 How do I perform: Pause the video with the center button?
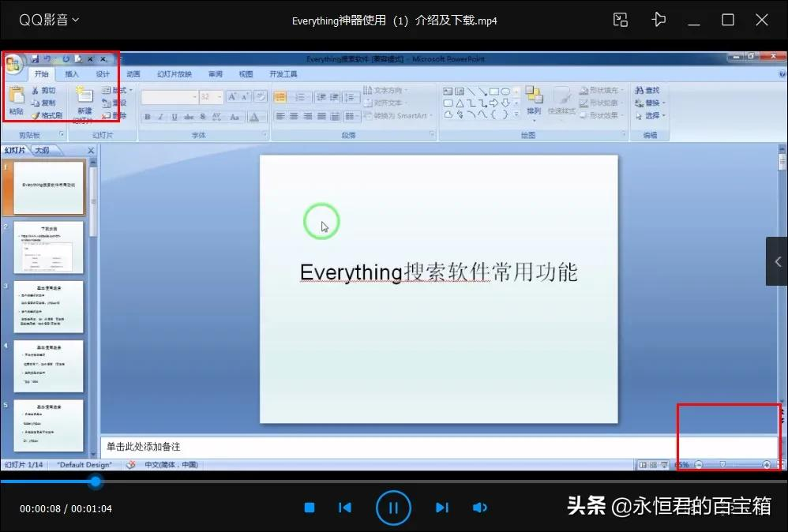(393, 508)
